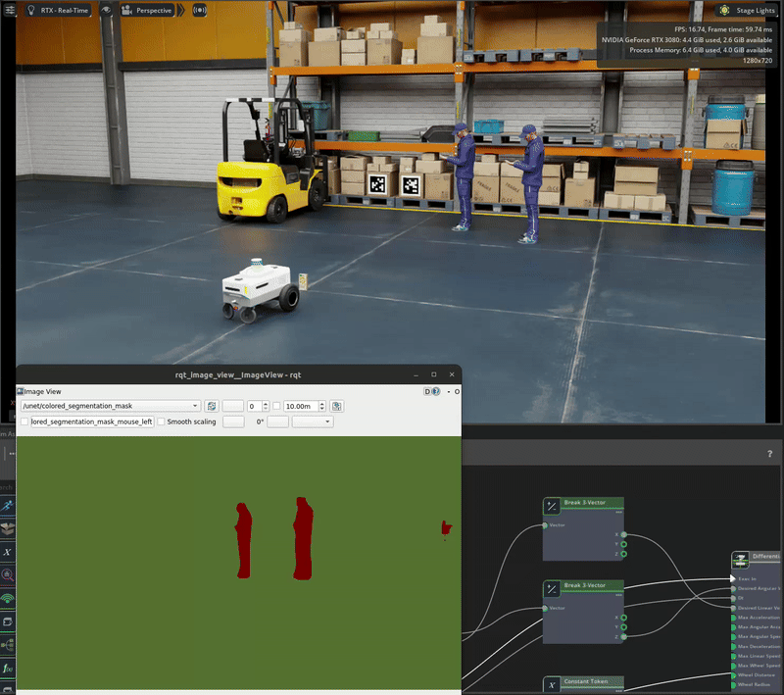
Task: Select the Constant Token node
Action: click(583, 683)
